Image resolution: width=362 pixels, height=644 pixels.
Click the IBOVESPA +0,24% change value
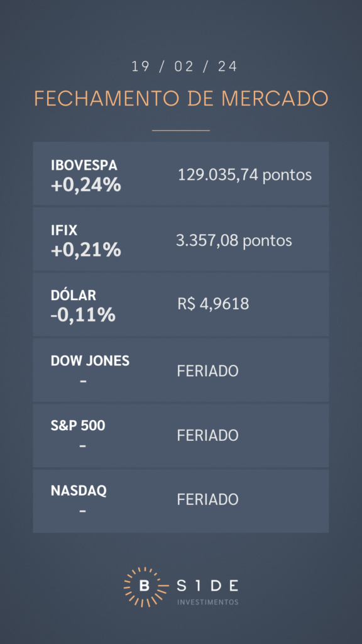[85, 185]
